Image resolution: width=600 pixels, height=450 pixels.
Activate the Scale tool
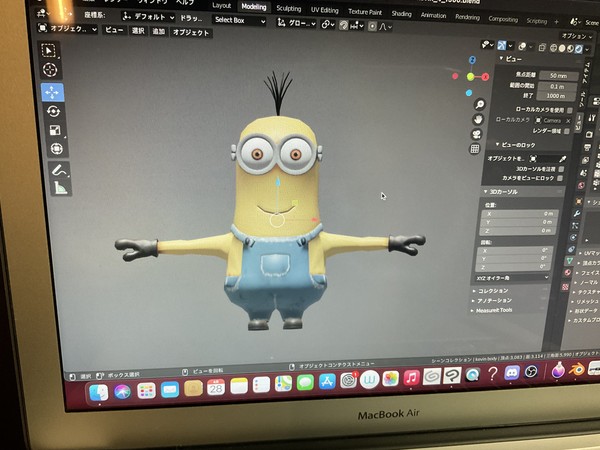[55, 130]
